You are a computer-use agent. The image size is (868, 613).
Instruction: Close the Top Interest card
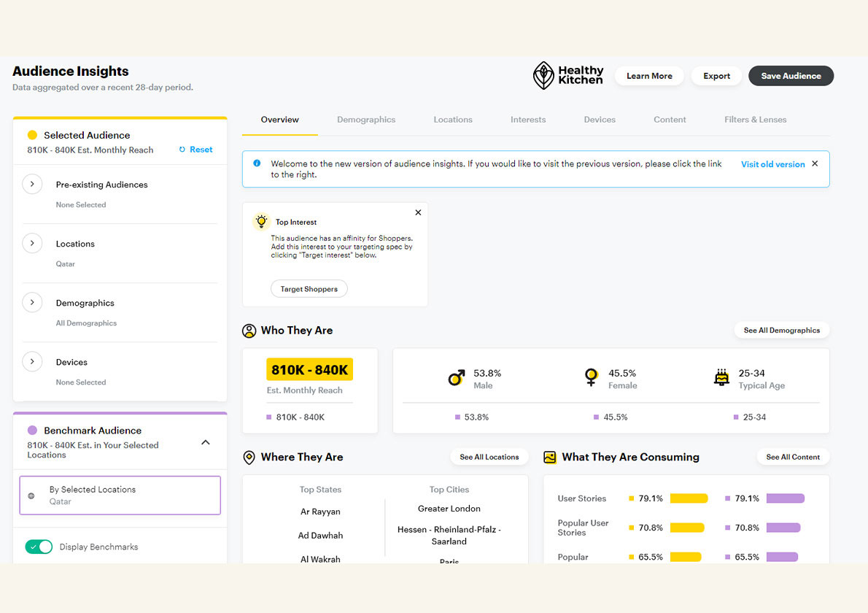tap(418, 212)
